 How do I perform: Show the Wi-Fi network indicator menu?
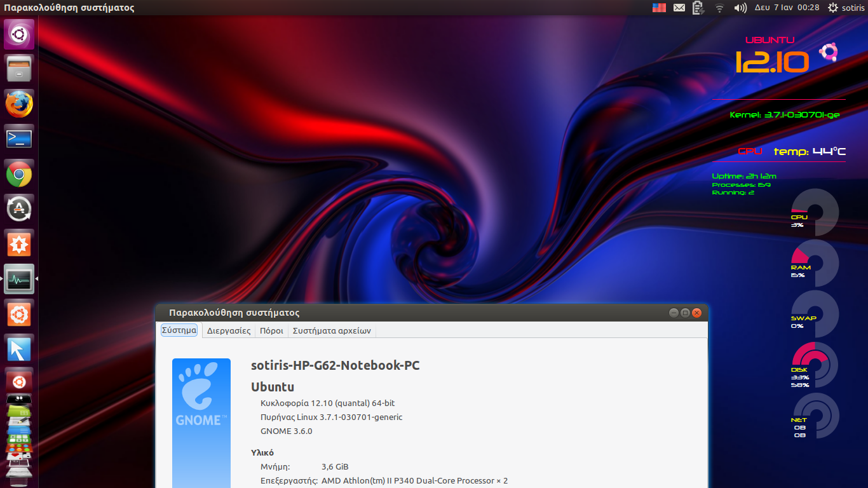coord(719,8)
